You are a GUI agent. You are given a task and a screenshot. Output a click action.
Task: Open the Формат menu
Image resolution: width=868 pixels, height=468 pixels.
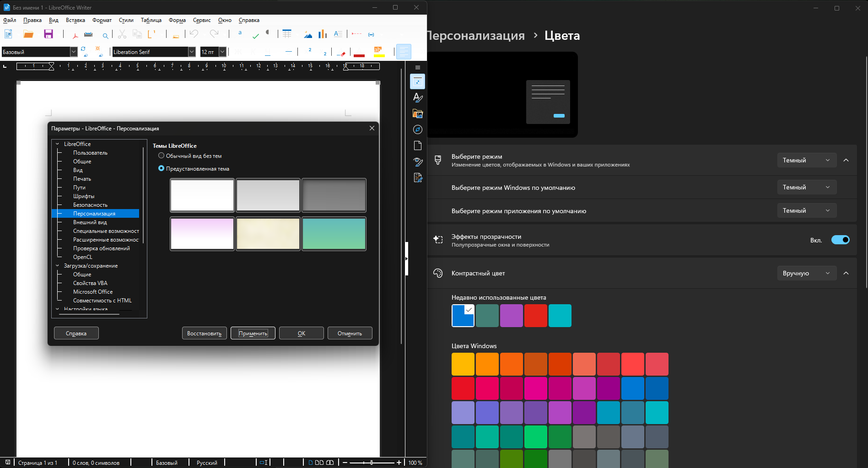102,20
